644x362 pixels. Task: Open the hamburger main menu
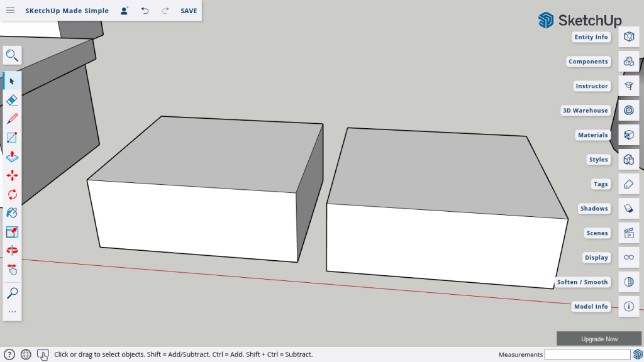click(11, 11)
